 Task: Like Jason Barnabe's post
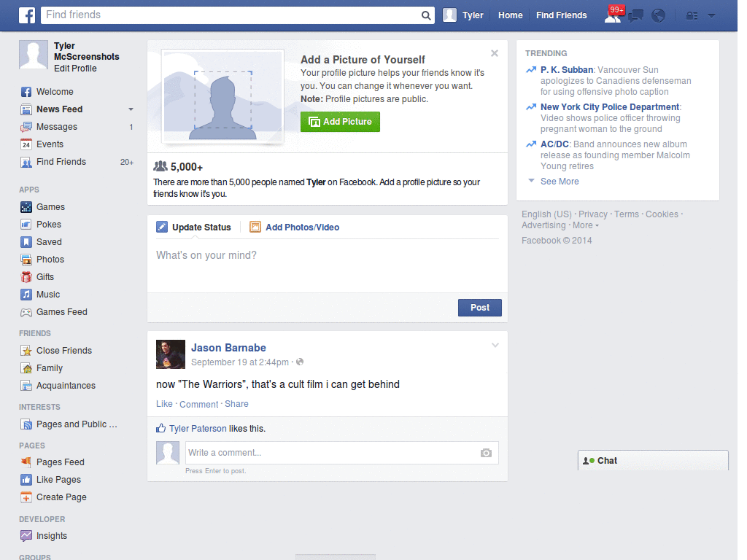pos(164,404)
